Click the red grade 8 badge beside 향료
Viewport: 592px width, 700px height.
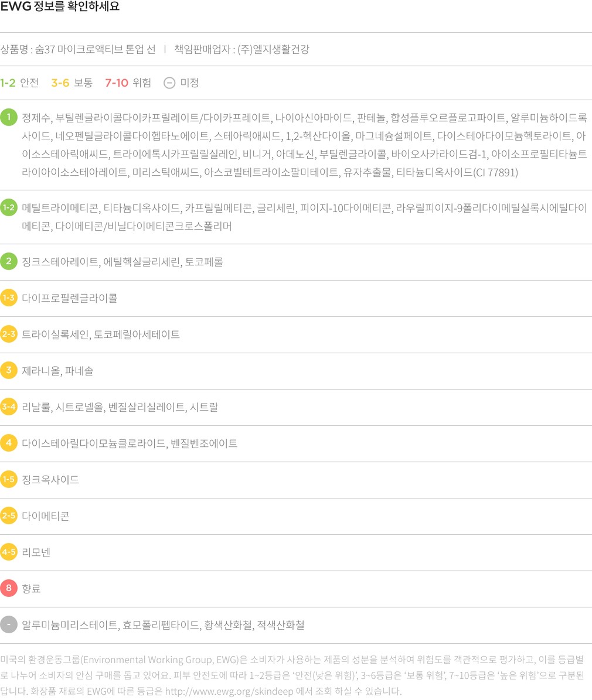coord(9,588)
